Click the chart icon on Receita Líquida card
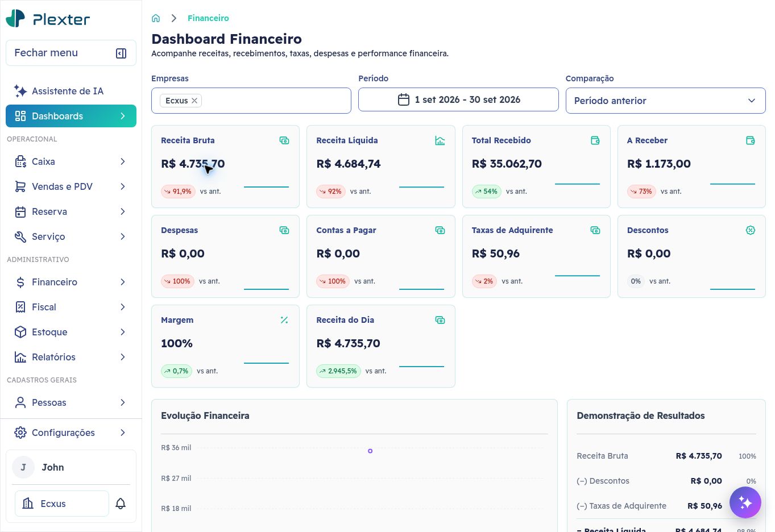The width and height of the screenshot is (775, 532). tap(440, 140)
